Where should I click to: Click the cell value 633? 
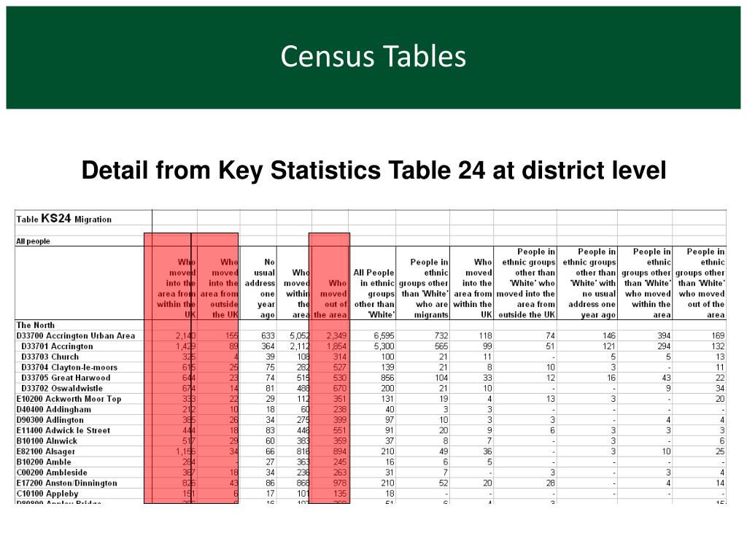click(268, 335)
